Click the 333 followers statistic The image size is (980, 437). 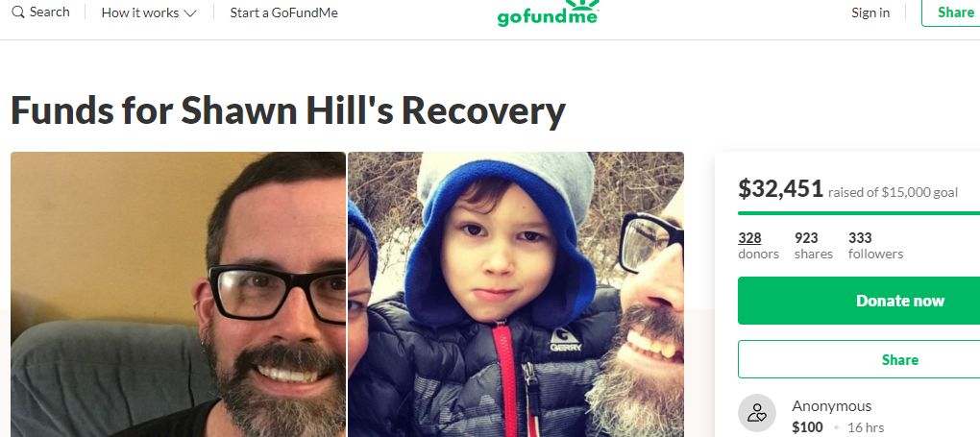click(875, 245)
